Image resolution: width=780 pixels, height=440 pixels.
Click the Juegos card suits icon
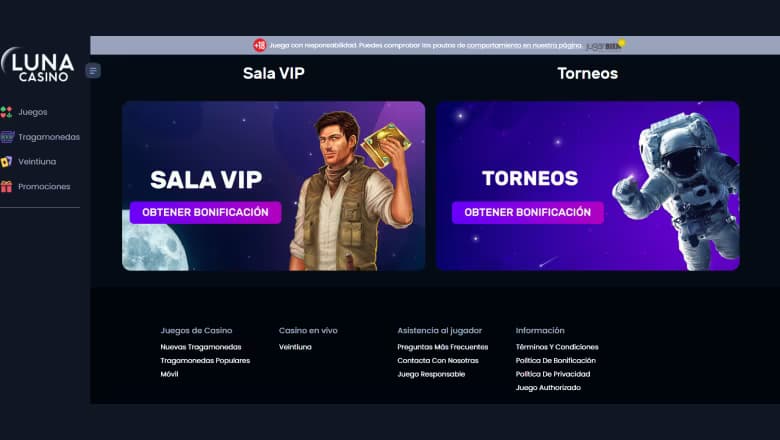6,112
